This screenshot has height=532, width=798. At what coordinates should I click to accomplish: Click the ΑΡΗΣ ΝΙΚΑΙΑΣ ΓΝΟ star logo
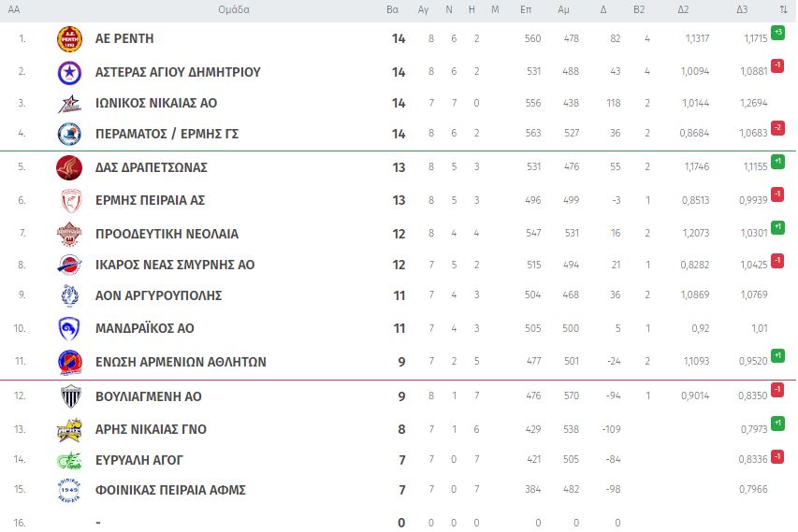tap(70, 429)
